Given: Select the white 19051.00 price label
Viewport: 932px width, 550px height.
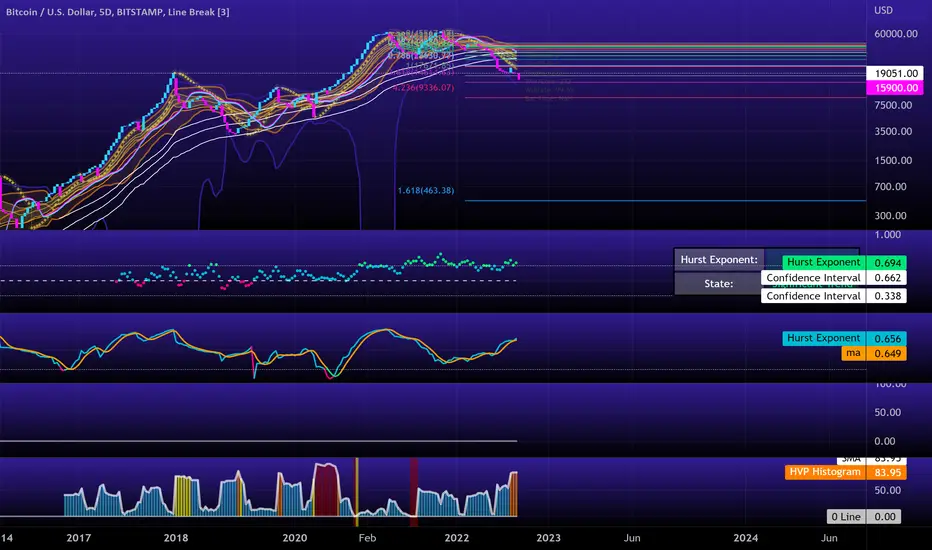Looking at the screenshot, I should 895,73.
